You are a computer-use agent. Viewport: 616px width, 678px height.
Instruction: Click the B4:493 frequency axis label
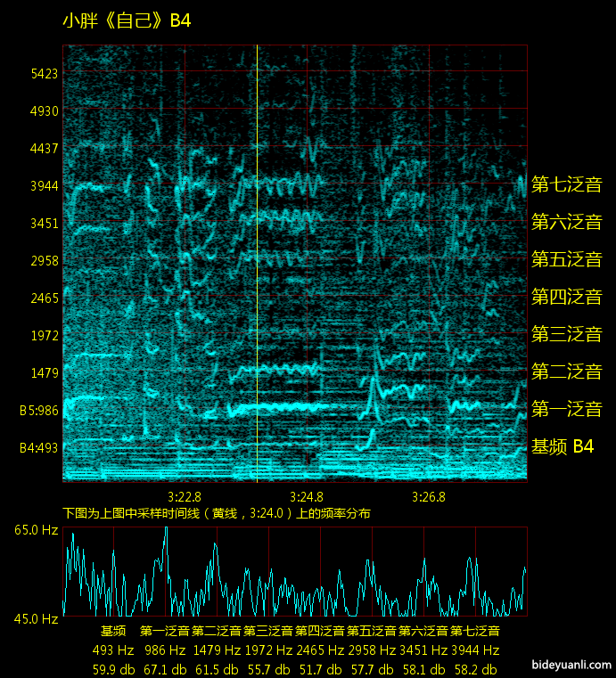tap(39, 448)
